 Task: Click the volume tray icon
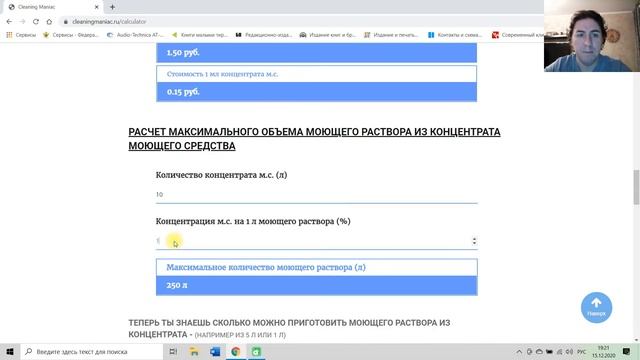coord(569,352)
